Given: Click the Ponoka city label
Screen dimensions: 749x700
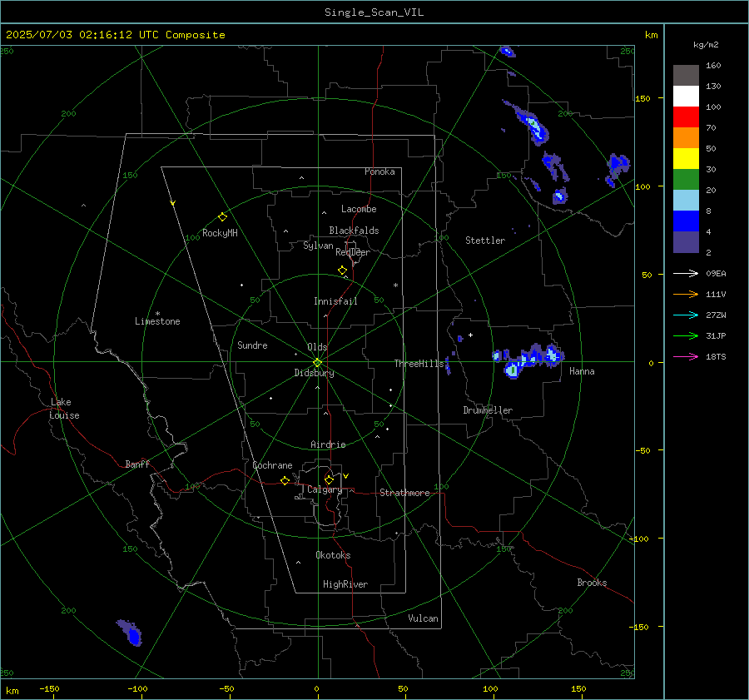Looking at the screenshot, I should (379, 171).
